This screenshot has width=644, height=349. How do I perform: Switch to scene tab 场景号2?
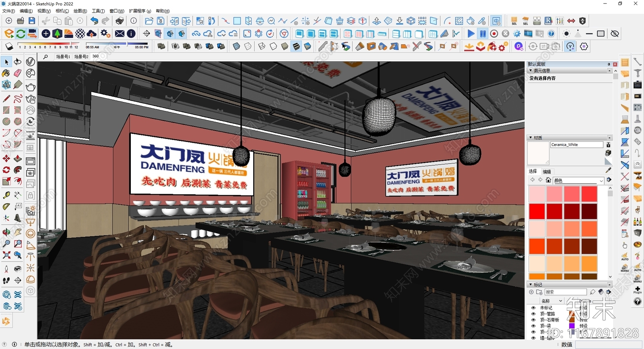point(81,56)
